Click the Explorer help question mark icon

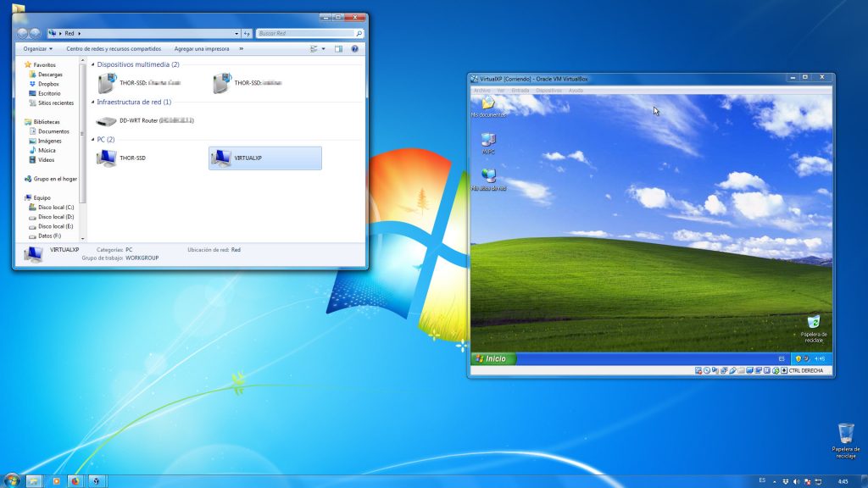point(355,48)
